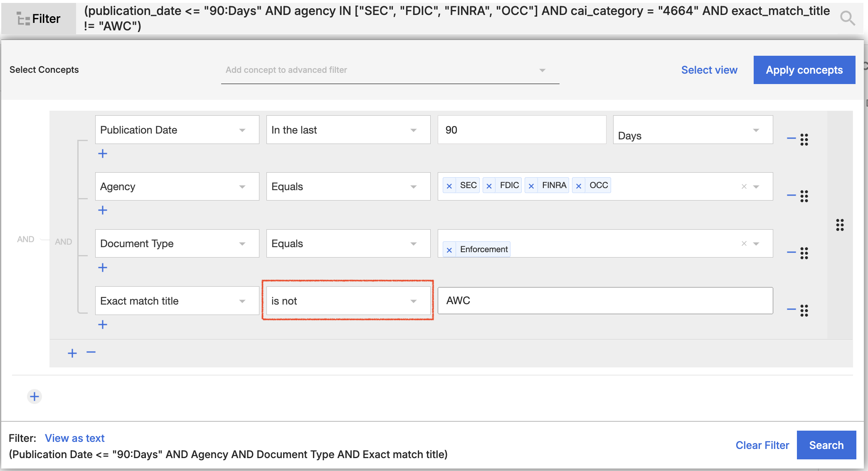Open the 'is not' operator dropdown

click(348, 301)
